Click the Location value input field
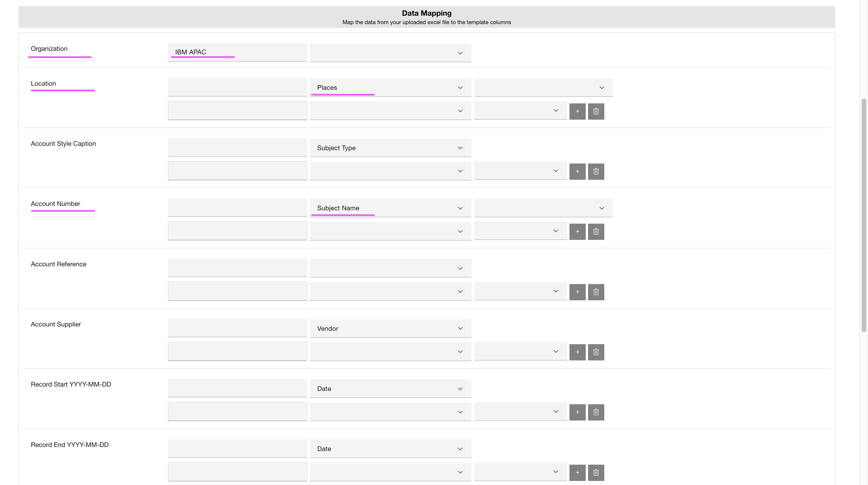868x485 pixels. [237, 87]
